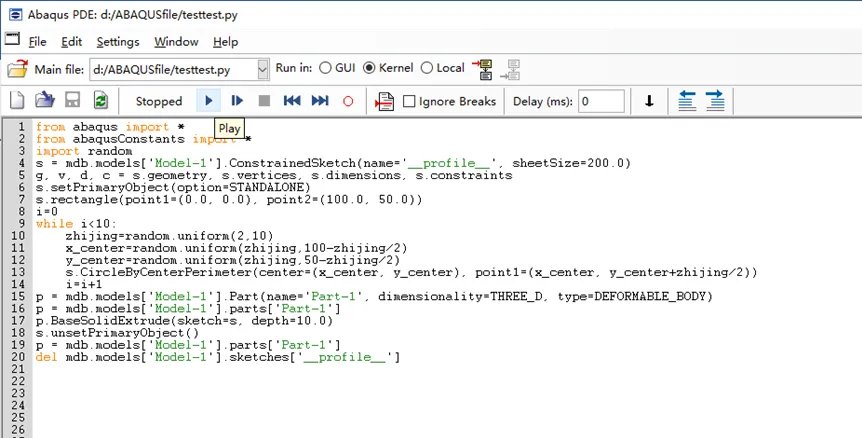862x438 pixels.
Task: Go to start with the rewind icon
Action: tap(292, 101)
